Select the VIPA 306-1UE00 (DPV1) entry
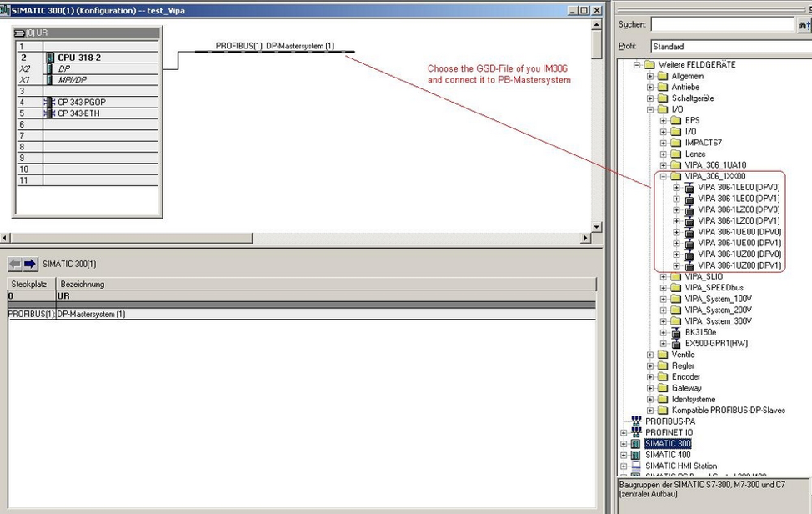This screenshot has width=812, height=514. (x=739, y=244)
